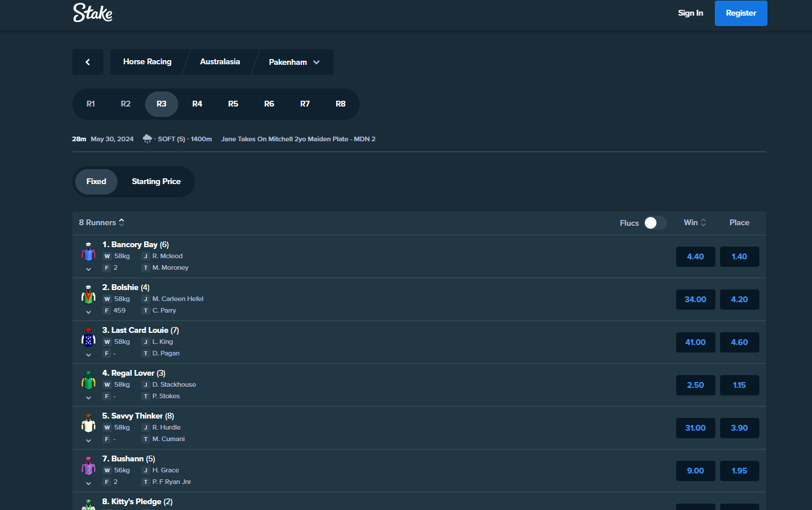The image size is (812, 510).
Task: Select Bolshie jockey silk icon
Action: (x=88, y=295)
